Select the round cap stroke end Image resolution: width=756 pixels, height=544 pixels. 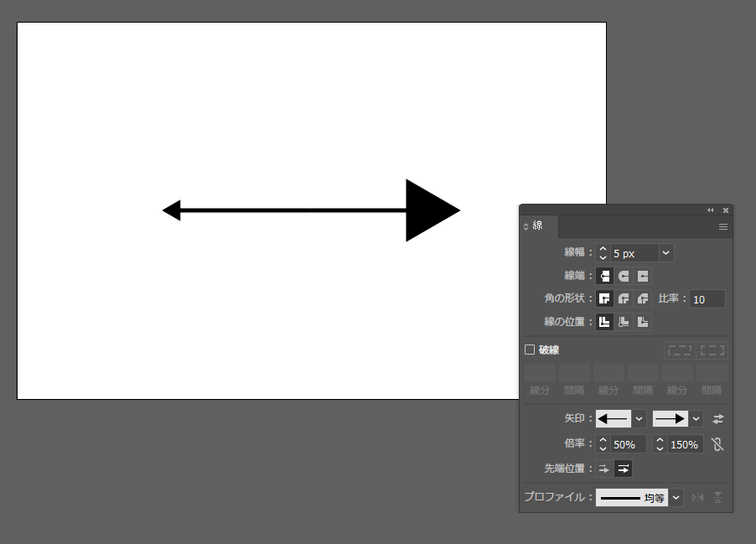tap(624, 276)
